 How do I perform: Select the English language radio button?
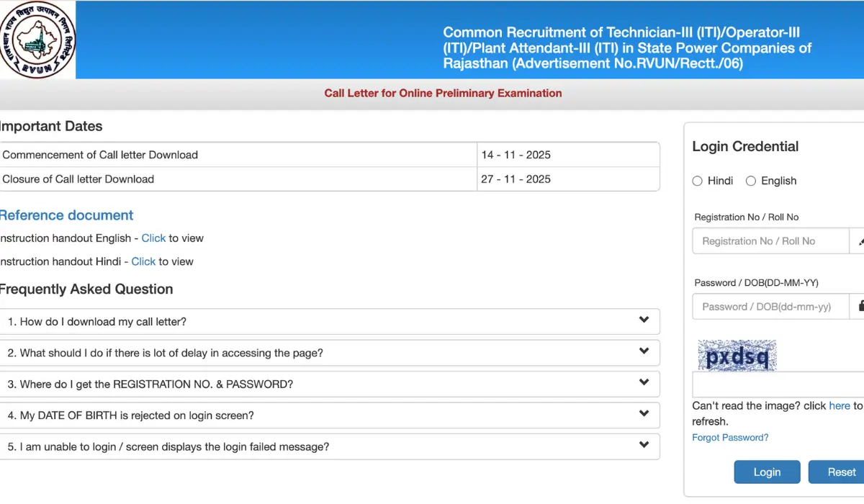coord(751,181)
